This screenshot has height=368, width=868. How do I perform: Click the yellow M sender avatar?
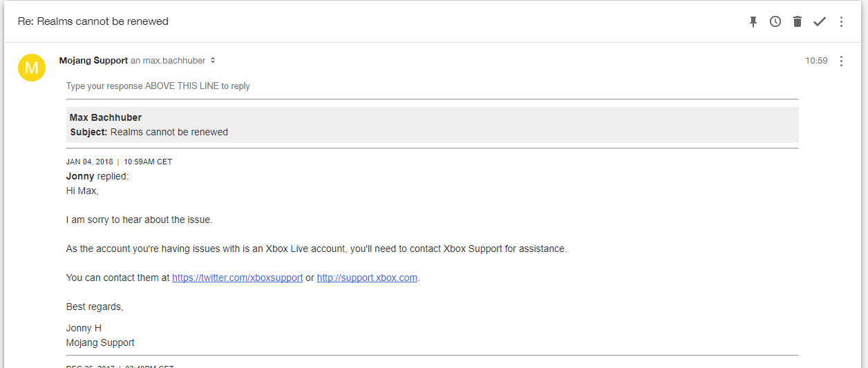[31, 67]
